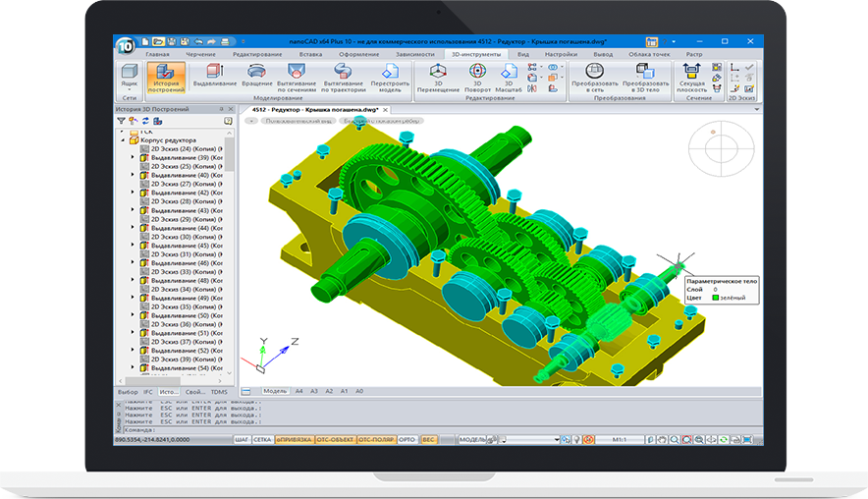Click pan hand icon in status bar
Image resolution: width=868 pixels, height=499 pixels.
662,440
